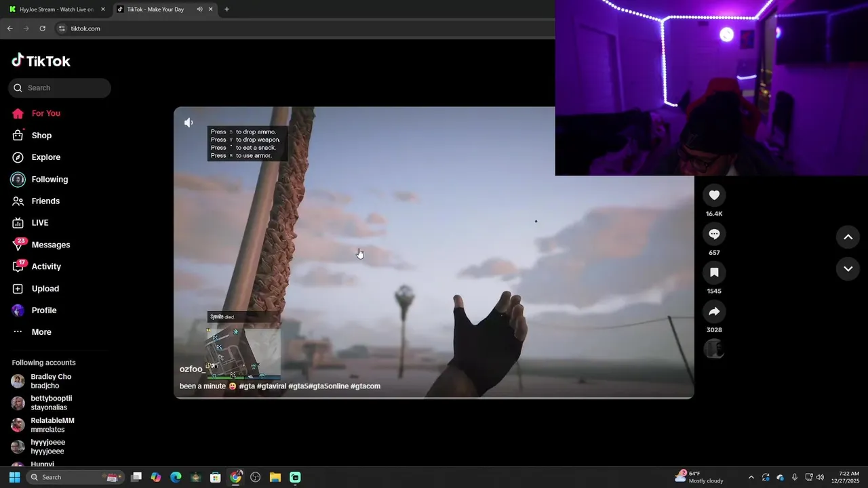Open Microsoft Edge from taskbar
Screen dimensions: 868x488
coord(176,477)
